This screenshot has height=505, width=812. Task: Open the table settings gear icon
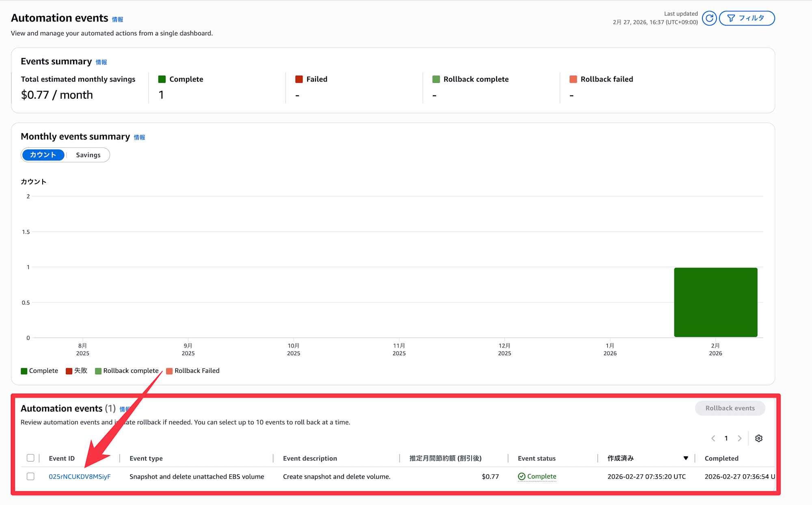tap(758, 438)
